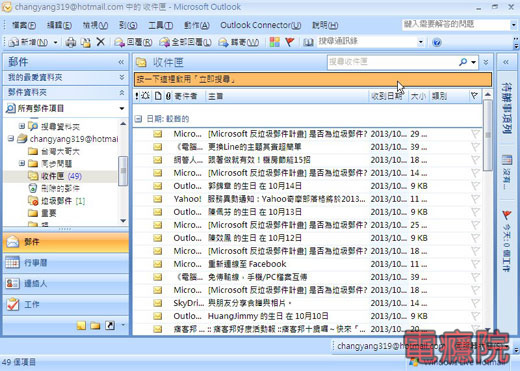Click the inbox search magnifier icon
The image size is (520, 371).
point(463,62)
